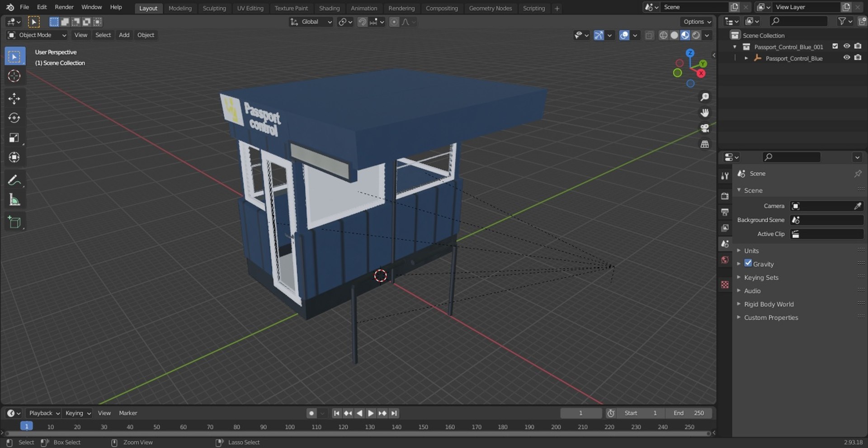This screenshot has width=868, height=448.
Task: Open the Texture properties tab
Action: tap(725, 284)
